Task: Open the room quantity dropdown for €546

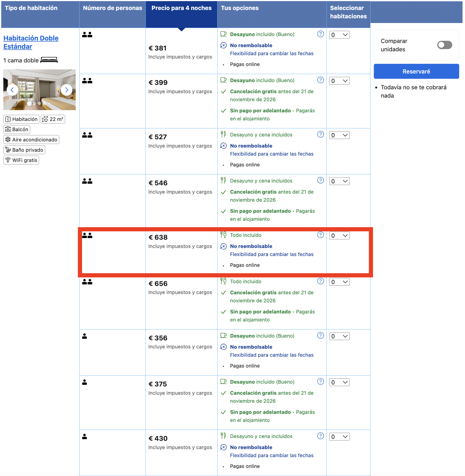Action: 339,181
